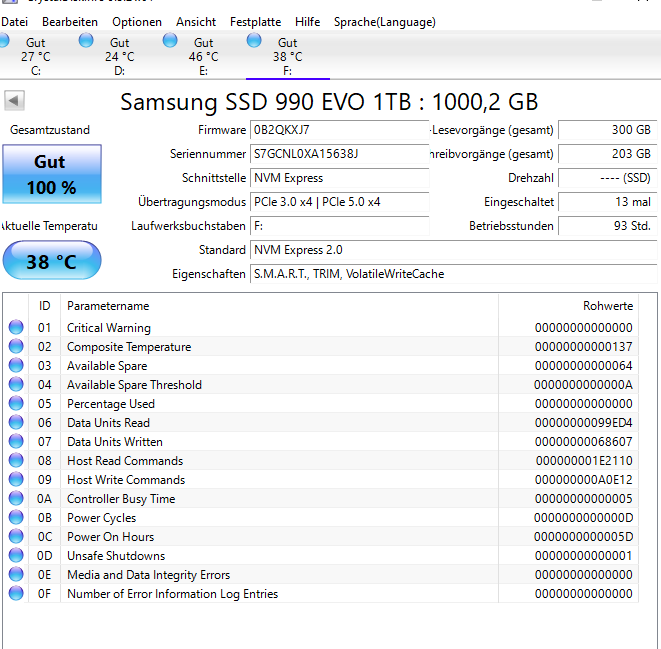Select the Percentage Used parameter name

tap(111, 404)
